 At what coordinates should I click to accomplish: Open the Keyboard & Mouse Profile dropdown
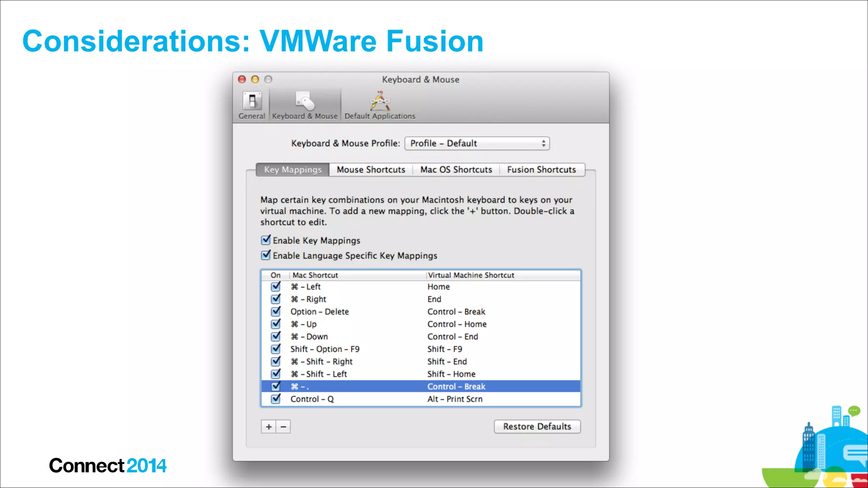pyautogui.click(x=477, y=144)
